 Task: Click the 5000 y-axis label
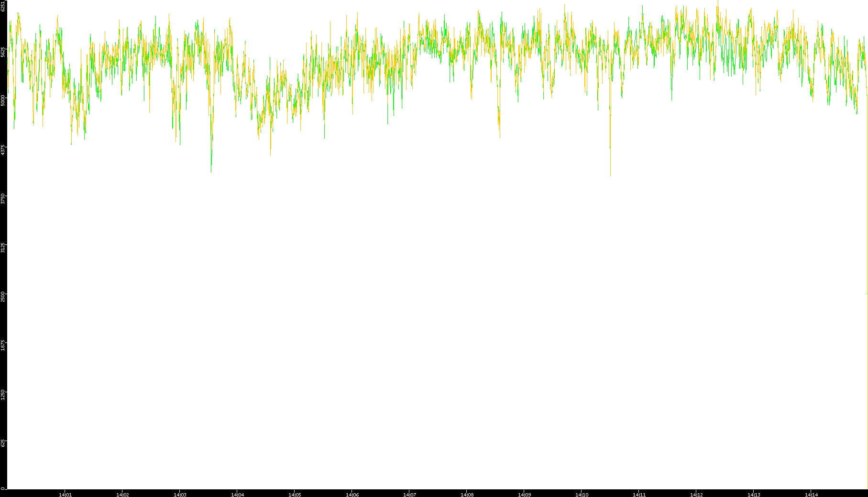[x=3, y=100]
